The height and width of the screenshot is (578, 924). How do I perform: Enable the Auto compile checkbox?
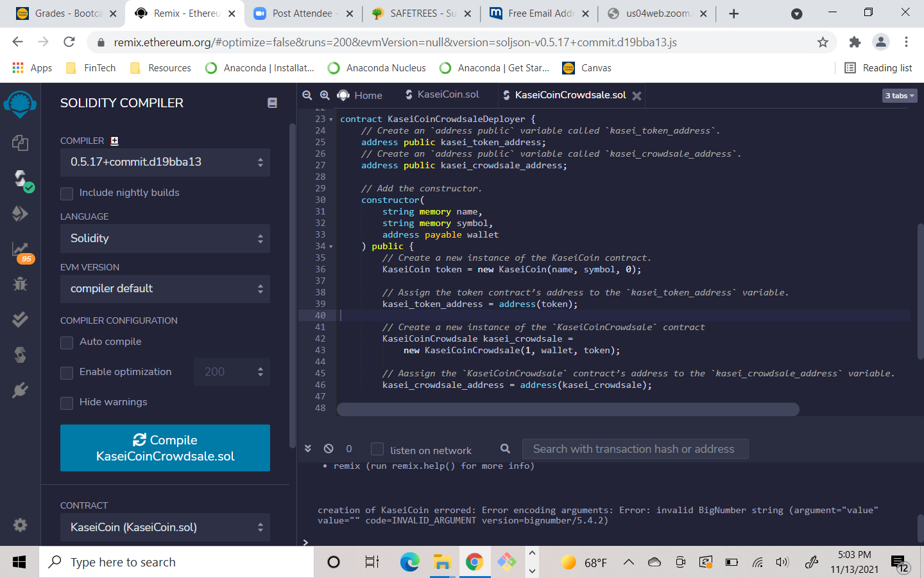tap(67, 342)
